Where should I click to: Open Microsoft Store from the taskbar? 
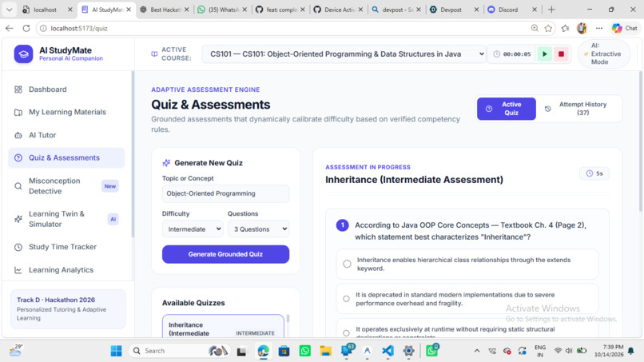(x=284, y=351)
